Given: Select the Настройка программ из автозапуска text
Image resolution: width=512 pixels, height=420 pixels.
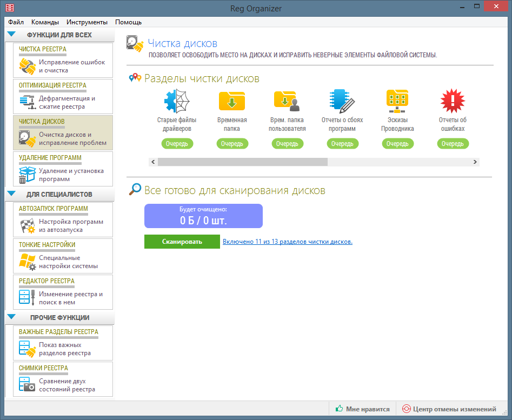Looking at the screenshot, I should [x=71, y=226].
